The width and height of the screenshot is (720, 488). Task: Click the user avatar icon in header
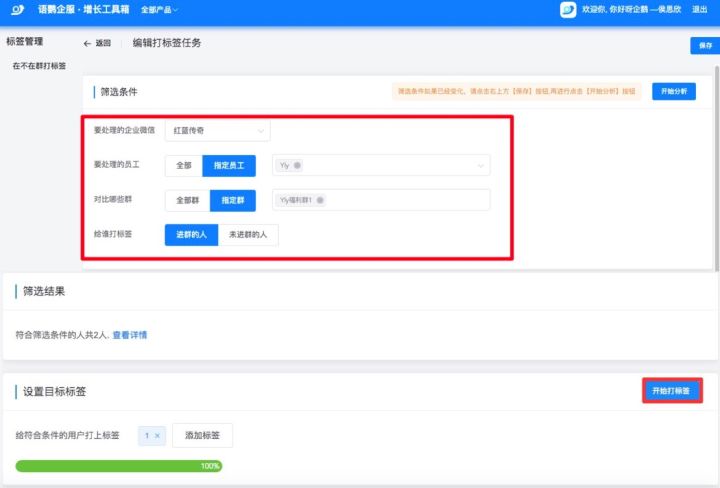tap(568, 10)
